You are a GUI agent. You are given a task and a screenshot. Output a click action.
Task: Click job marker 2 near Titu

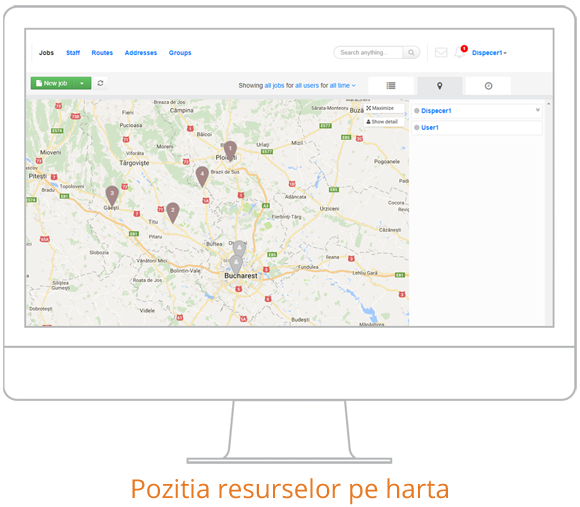point(172,213)
